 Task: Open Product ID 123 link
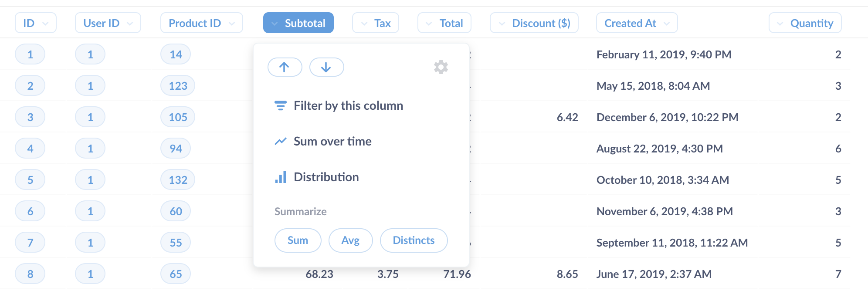tap(178, 86)
